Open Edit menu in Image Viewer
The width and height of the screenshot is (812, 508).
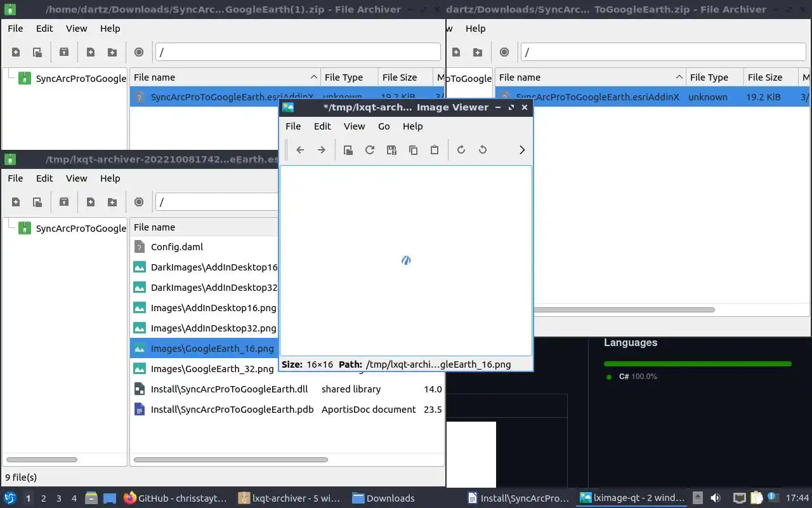click(x=322, y=126)
